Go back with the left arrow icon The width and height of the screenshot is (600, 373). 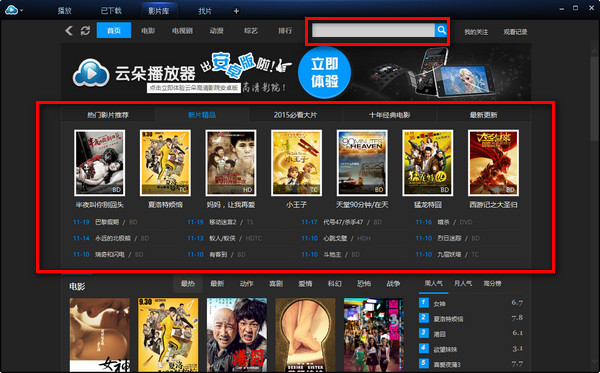tap(69, 31)
